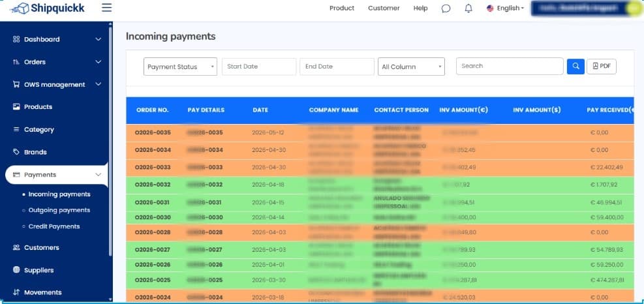Click order number O2026-0035
Screen dimensions: 644x304
153,132
